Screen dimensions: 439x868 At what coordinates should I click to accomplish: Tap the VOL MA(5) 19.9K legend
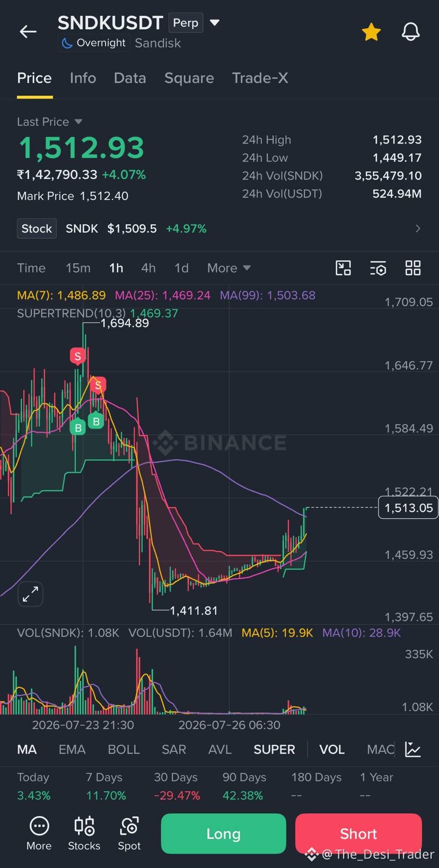coord(277,633)
